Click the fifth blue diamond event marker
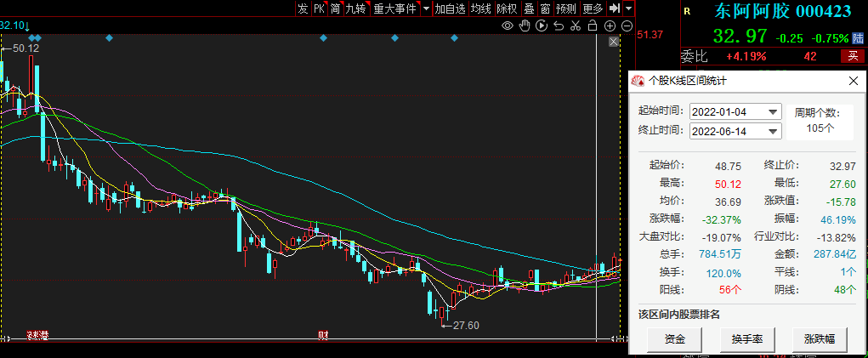Image resolution: width=868 pixels, height=358 pixels. coord(394,37)
